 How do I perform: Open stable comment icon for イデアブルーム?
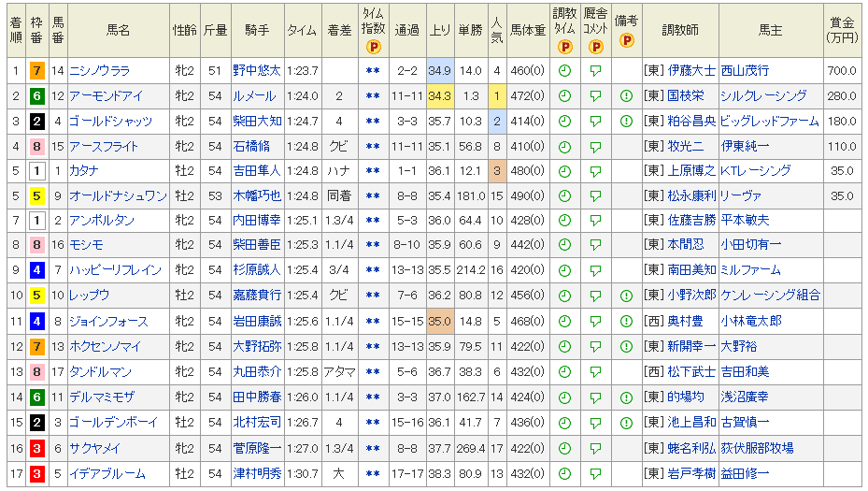(595, 473)
